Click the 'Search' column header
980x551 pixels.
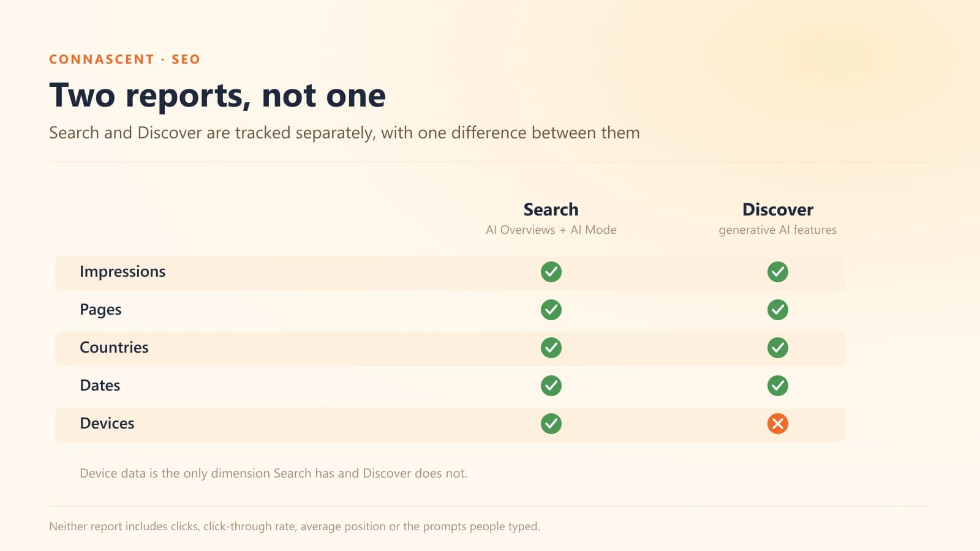click(x=551, y=209)
